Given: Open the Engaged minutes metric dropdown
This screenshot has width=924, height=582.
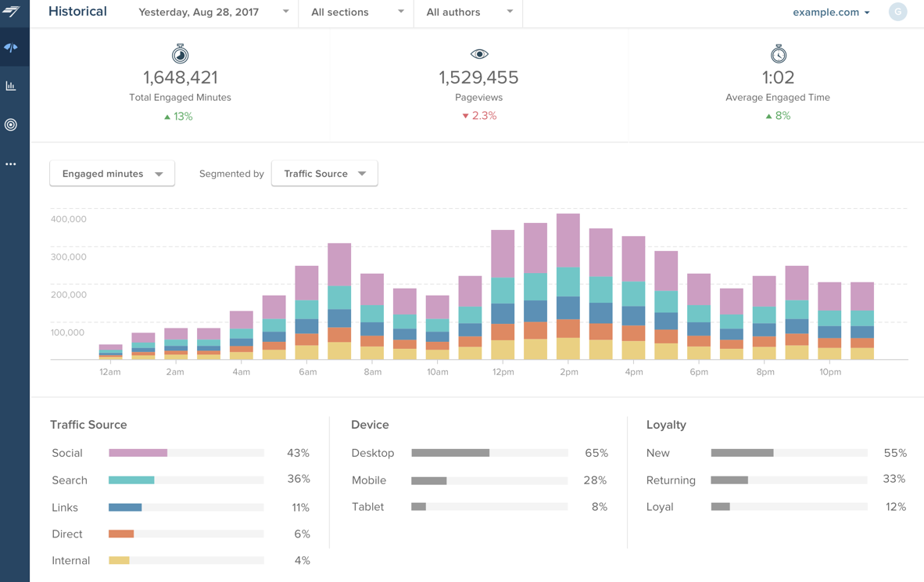Looking at the screenshot, I should tap(112, 174).
